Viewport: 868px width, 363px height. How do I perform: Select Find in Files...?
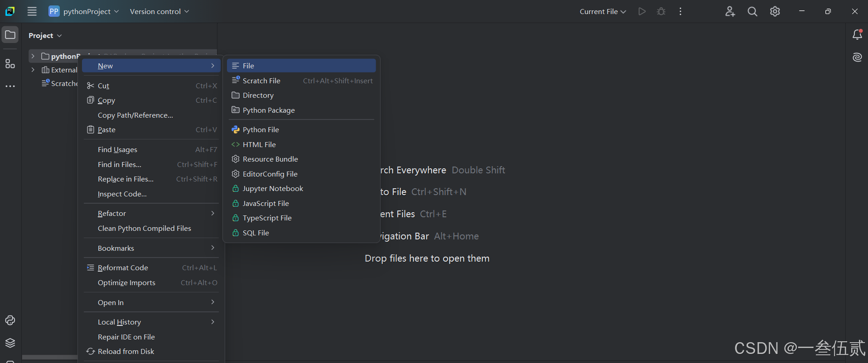click(151, 164)
